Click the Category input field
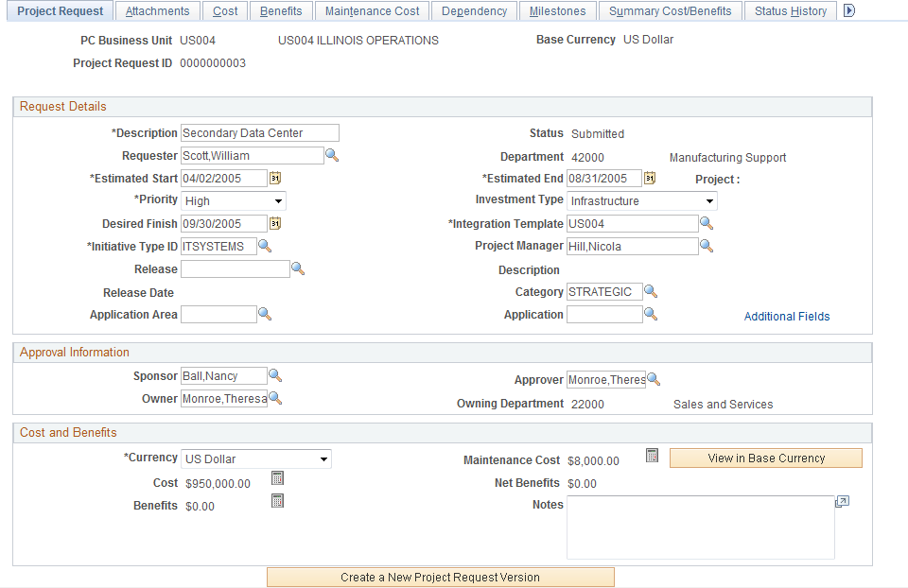Viewport: 908px width, 588px height. pyautogui.click(x=604, y=291)
